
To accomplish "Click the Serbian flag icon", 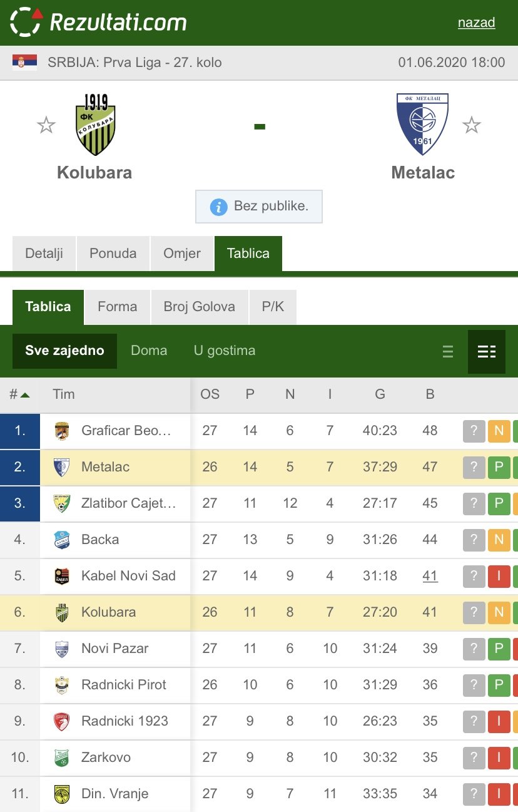I will point(24,62).
